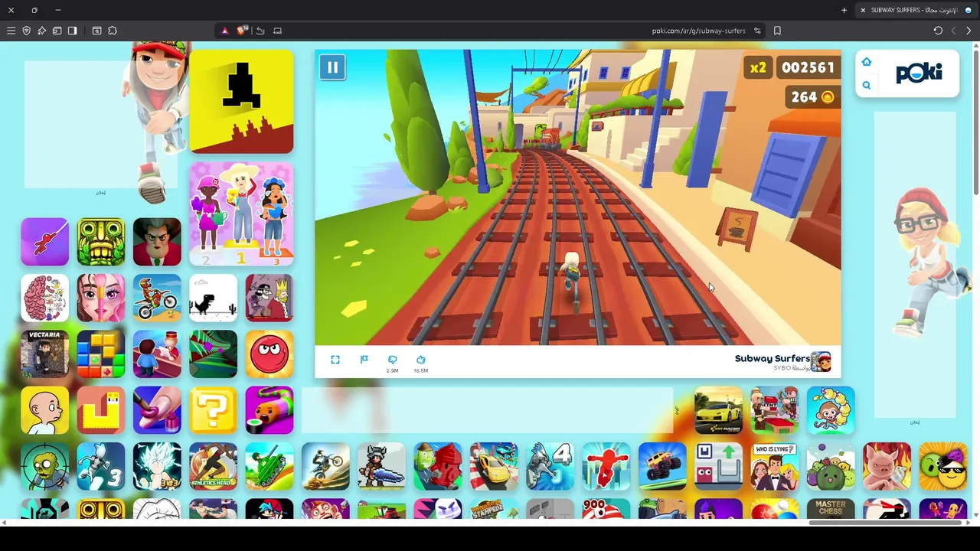Open the monkey with bananas game
The image size is (980, 551).
click(831, 410)
